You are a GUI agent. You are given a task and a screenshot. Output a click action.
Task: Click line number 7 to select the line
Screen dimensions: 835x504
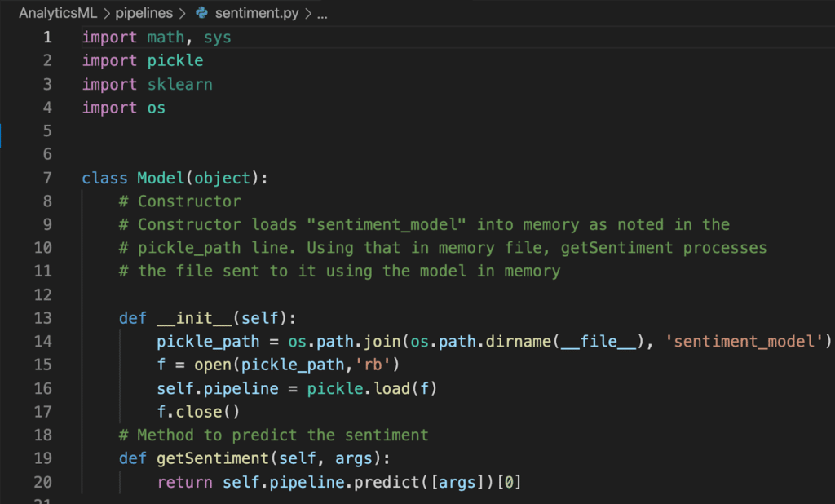[x=46, y=177]
